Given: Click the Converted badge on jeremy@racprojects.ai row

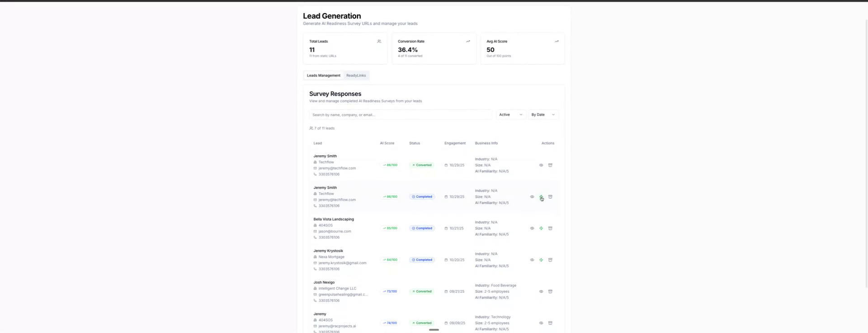Looking at the screenshot, I should (x=422, y=323).
